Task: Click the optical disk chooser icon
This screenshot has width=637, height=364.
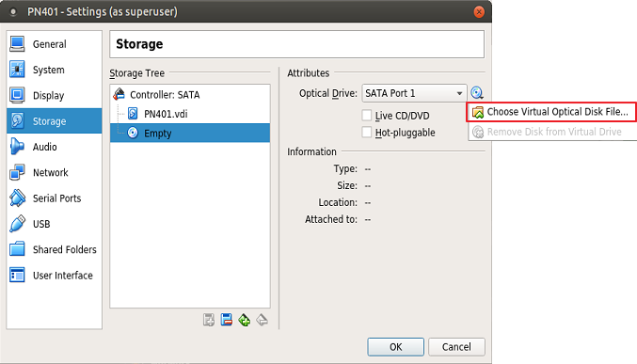Action: click(476, 93)
